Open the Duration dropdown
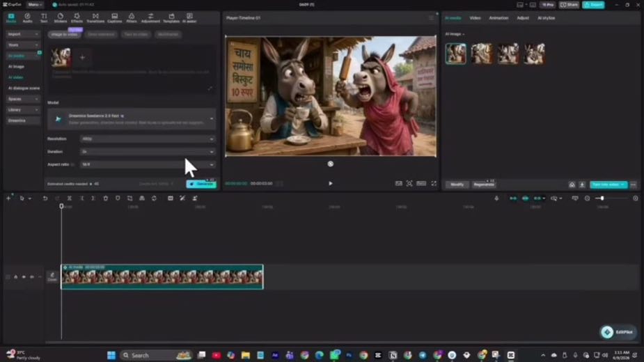Image resolution: width=644 pixels, height=362 pixels. click(148, 152)
